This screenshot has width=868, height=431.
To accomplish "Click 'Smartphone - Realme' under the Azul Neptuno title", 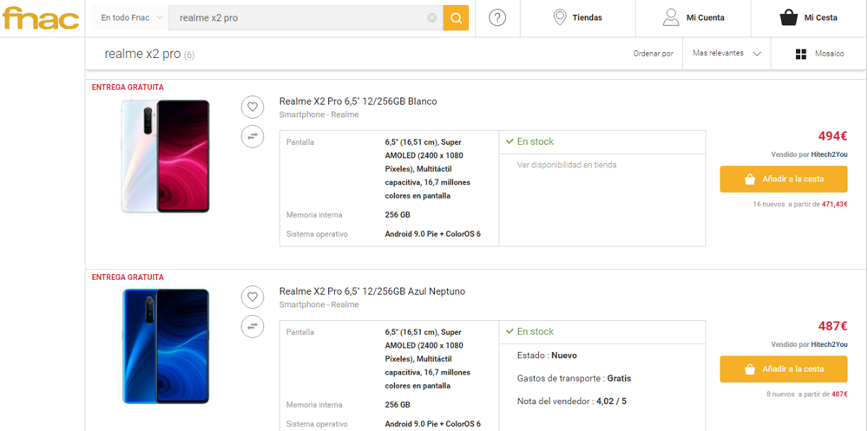I will click(319, 304).
